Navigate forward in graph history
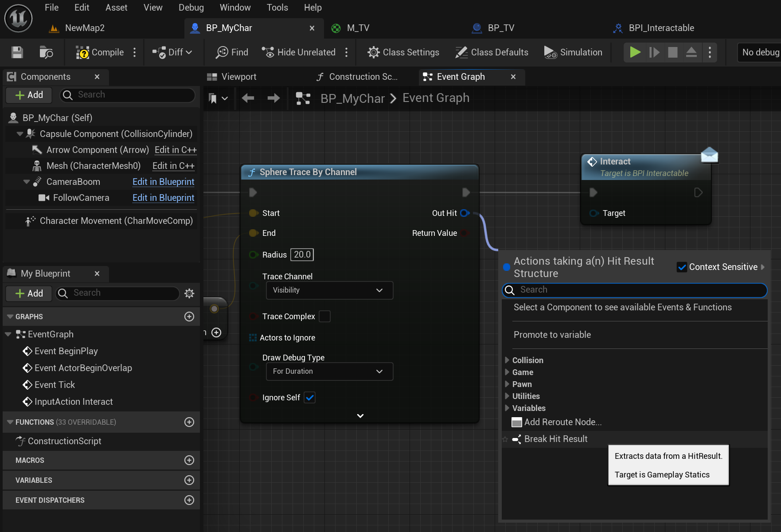Image resolution: width=781 pixels, height=532 pixels. point(273,98)
